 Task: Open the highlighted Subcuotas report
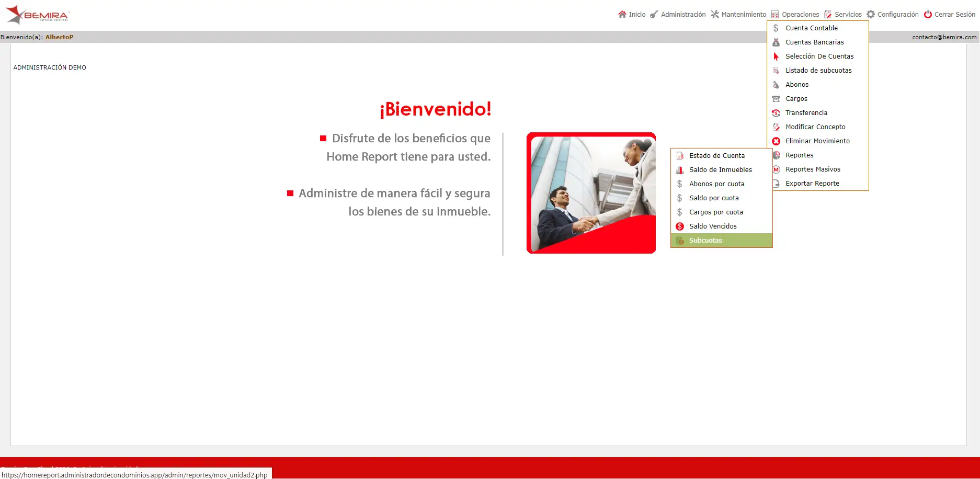point(722,241)
